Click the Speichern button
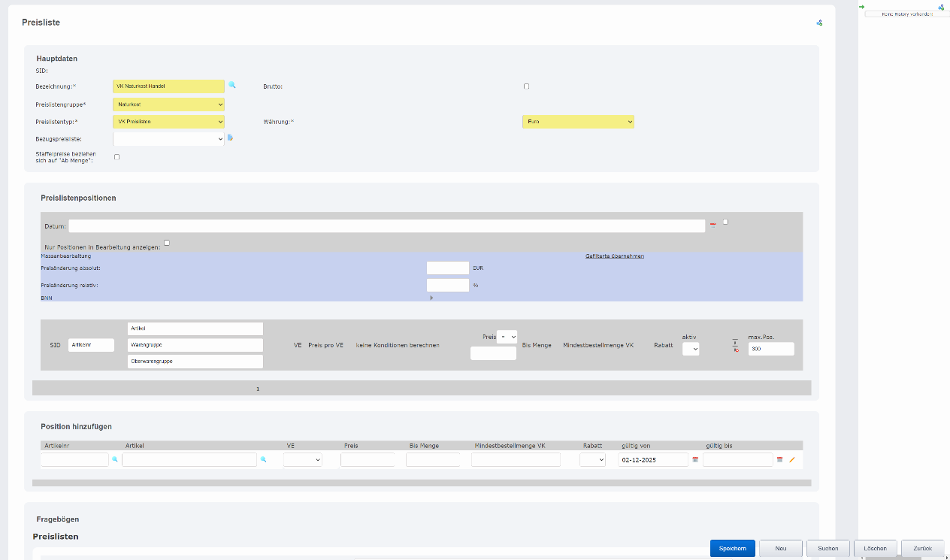The image size is (950, 560). pyautogui.click(x=732, y=549)
